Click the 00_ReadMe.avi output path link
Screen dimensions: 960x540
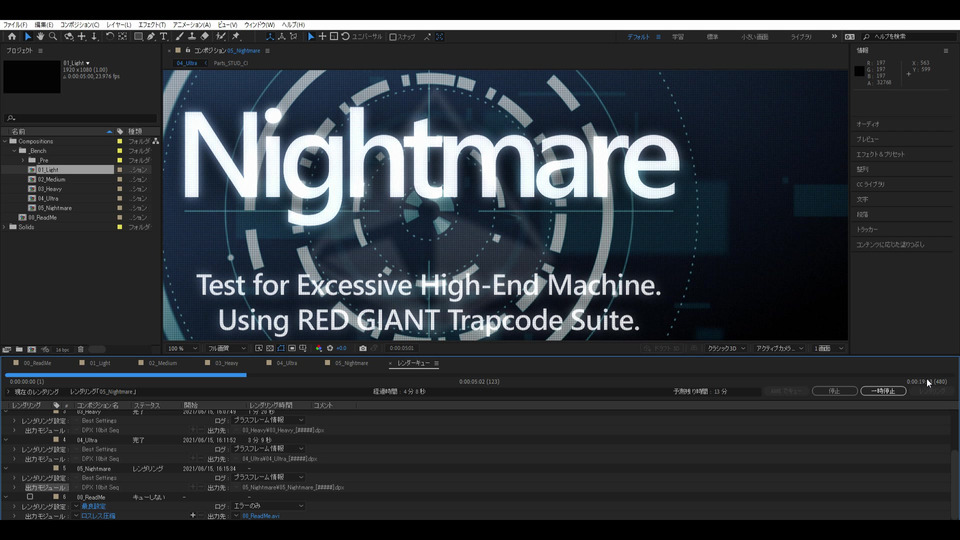pyautogui.click(x=261, y=516)
